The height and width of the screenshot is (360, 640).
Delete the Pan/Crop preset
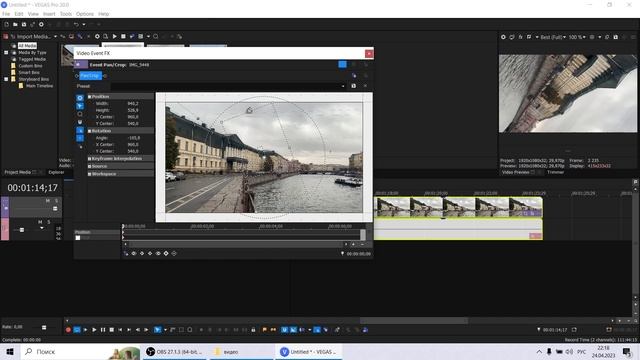[x=365, y=86]
